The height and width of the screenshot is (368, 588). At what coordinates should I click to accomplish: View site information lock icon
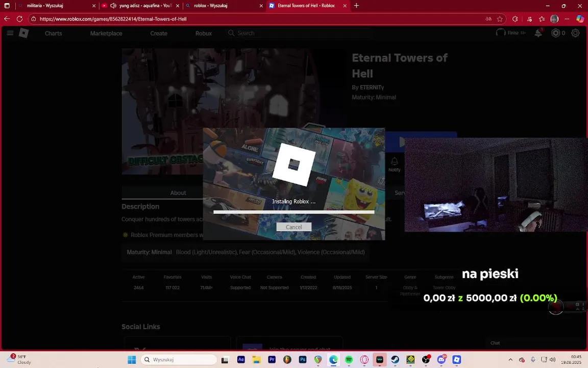coord(34,19)
